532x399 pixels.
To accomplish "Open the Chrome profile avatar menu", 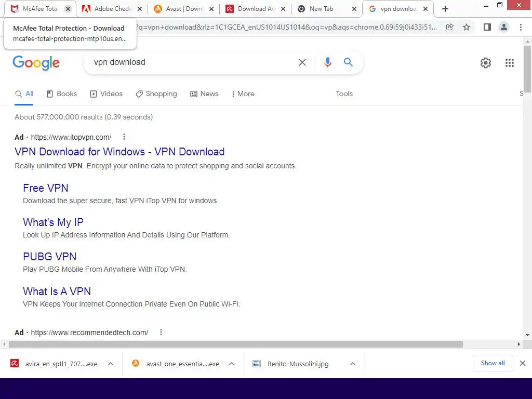I will (x=504, y=27).
